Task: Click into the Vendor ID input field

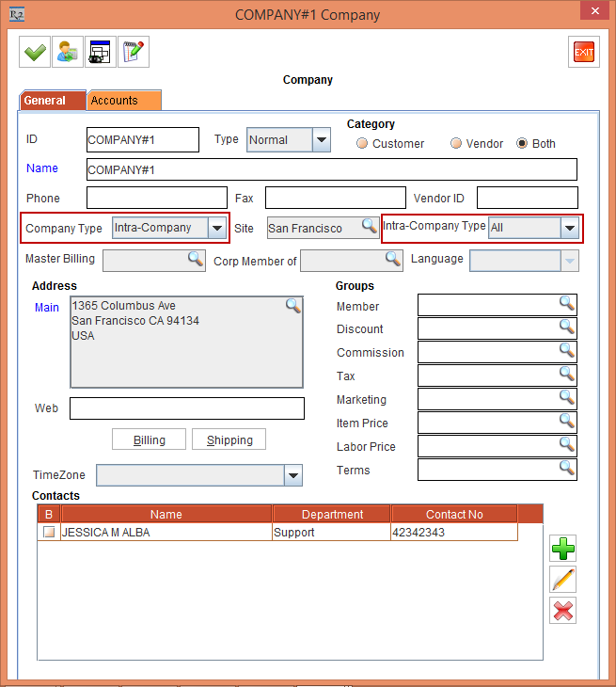Action: (x=527, y=198)
